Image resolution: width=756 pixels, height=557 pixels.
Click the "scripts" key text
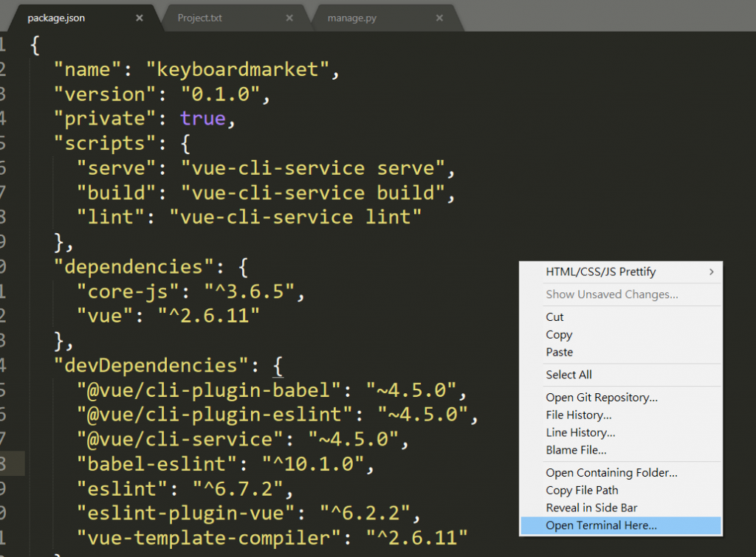click(x=105, y=143)
